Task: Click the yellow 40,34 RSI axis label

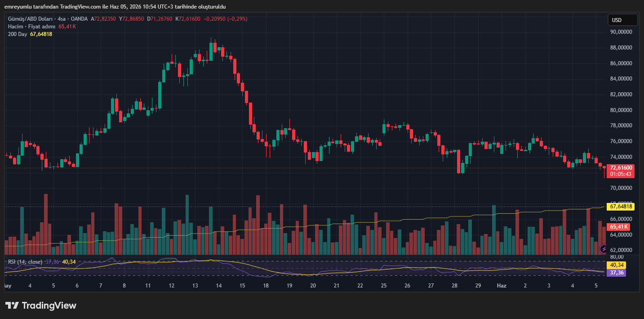Action: 616,265
